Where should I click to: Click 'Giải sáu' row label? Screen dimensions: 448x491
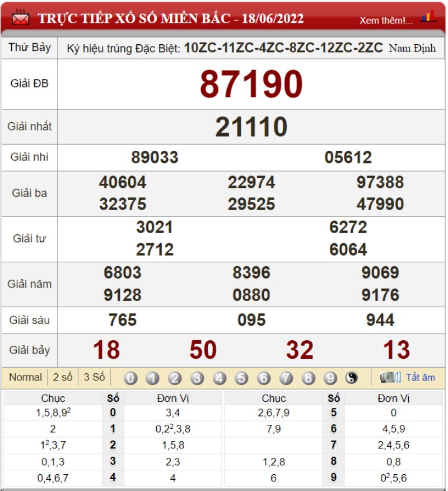(30, 320)
